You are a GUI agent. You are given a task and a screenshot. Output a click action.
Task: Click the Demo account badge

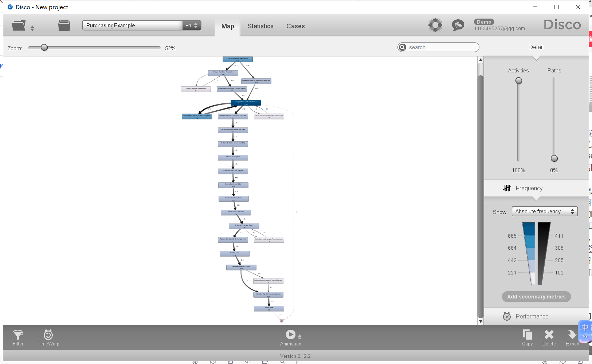(484, 22)
